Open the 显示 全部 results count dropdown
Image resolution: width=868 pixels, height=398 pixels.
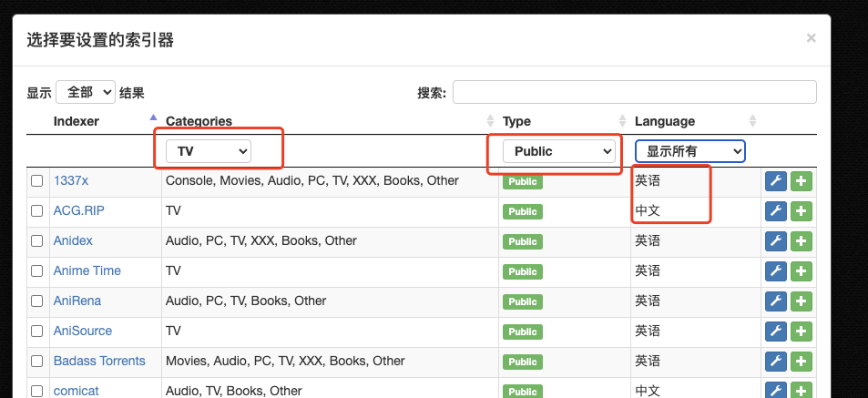click(x=86, y=92)
